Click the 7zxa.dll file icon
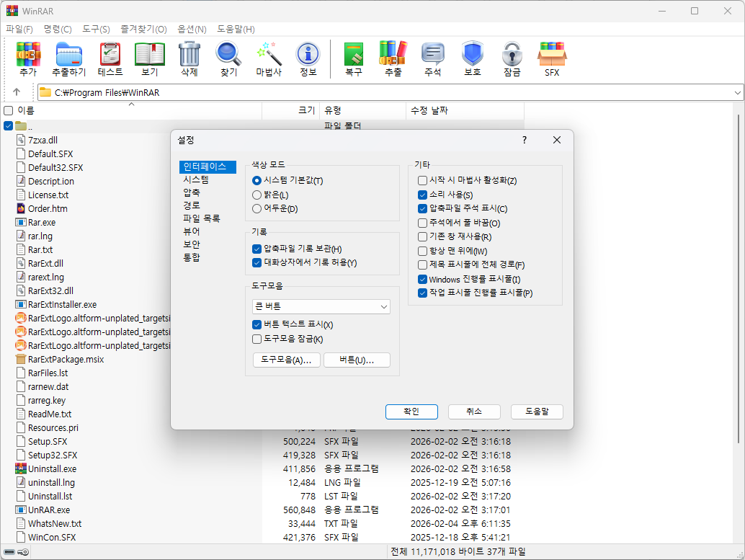 (20, 140)
